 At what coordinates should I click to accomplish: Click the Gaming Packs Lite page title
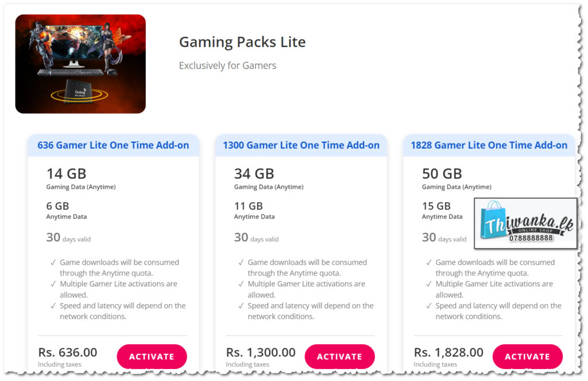[x=242, y=42]
